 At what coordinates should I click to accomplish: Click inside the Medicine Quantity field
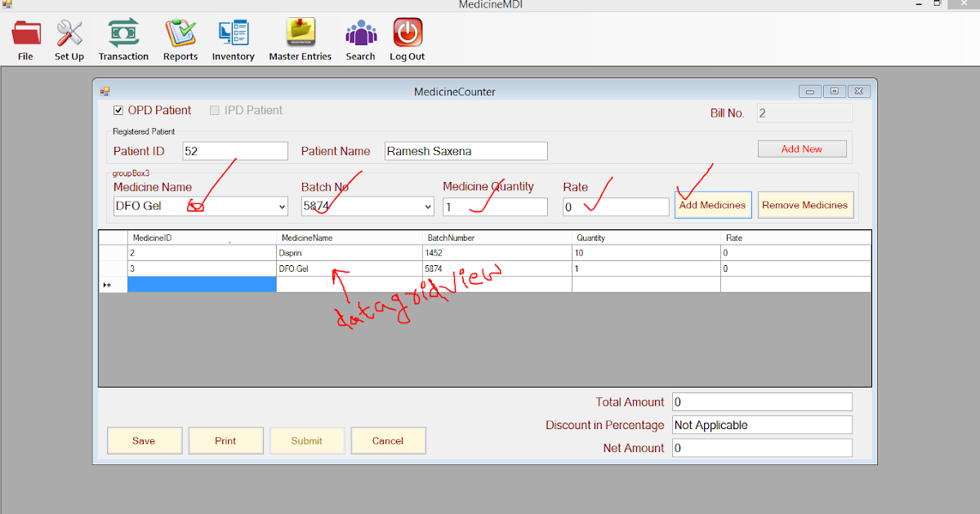pyautogui.click(x=494, y=206)
